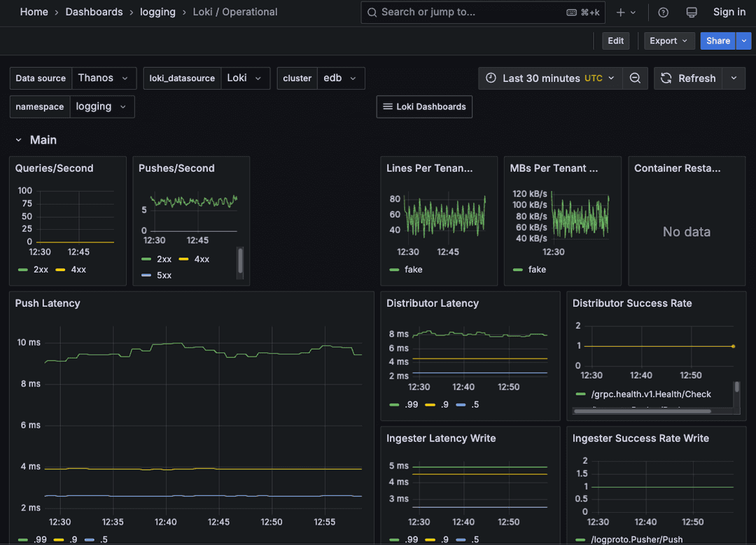Click the display/kiosk mode icon near Sign in
This screenshot has width=756, height=545.
point(692,12)
